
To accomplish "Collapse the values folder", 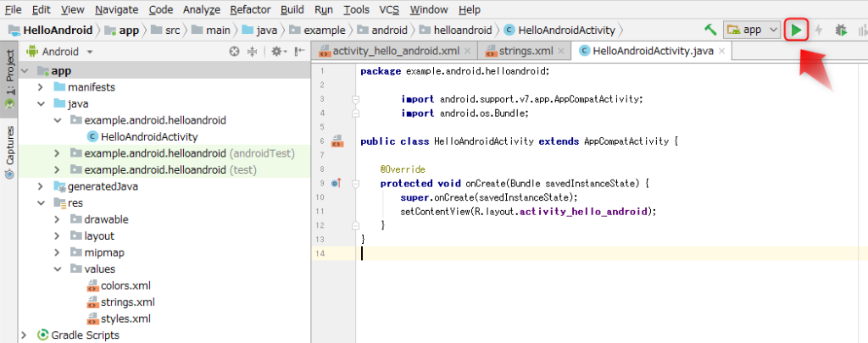I will [57, 269].
